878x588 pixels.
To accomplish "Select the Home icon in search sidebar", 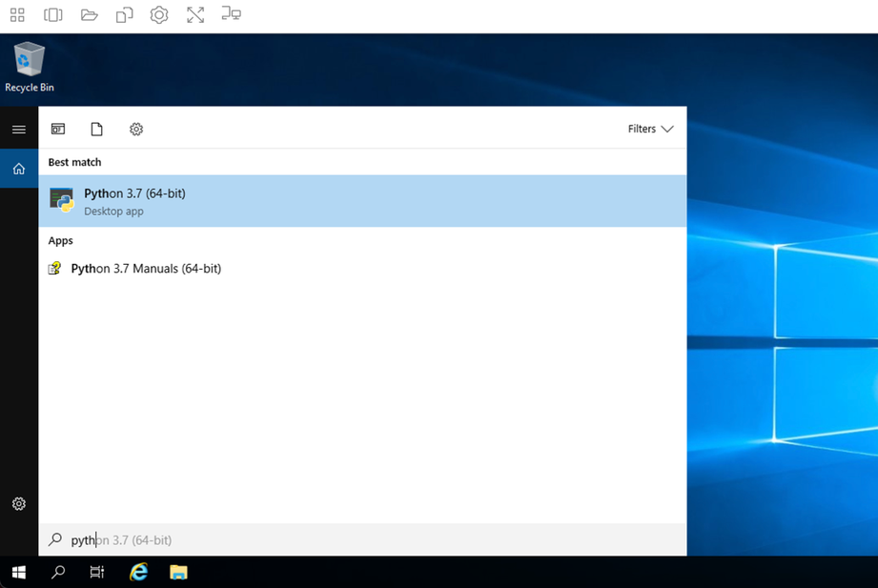I will 19,169.
